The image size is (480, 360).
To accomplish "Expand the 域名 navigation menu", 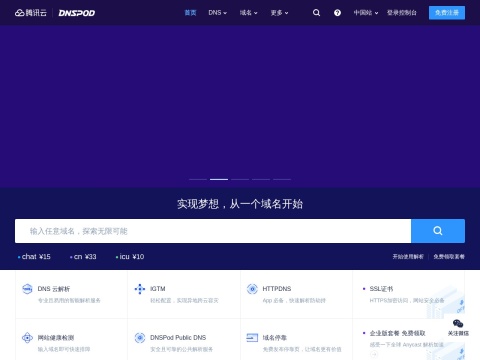I will pos(249,13).
